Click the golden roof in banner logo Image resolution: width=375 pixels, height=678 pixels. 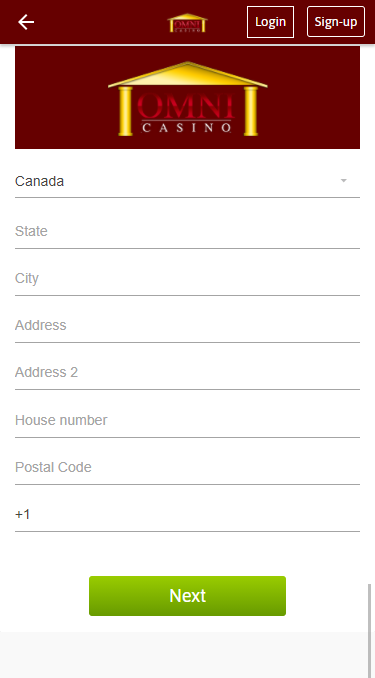click(x=187, y=74)
